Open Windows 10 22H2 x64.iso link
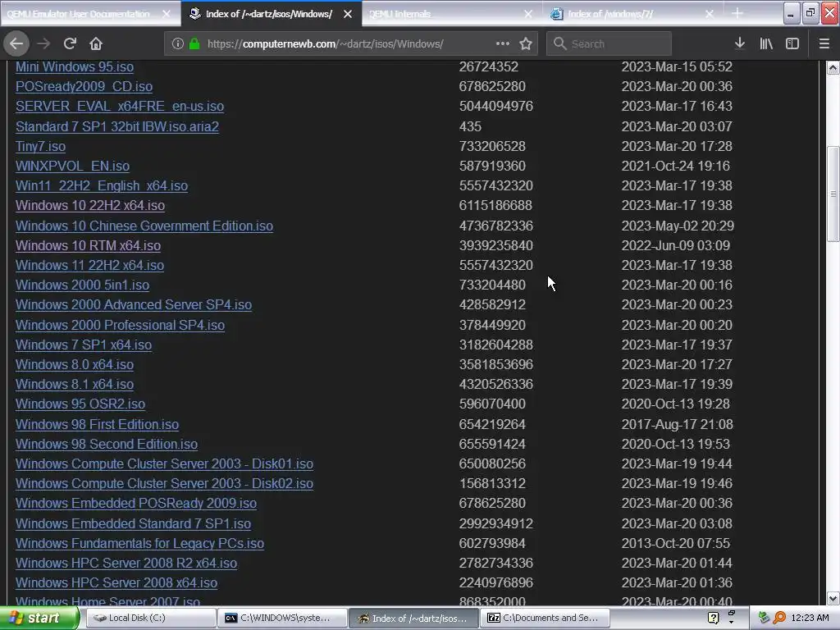Screen dimensions: 840x630 (x=90, y=206)
